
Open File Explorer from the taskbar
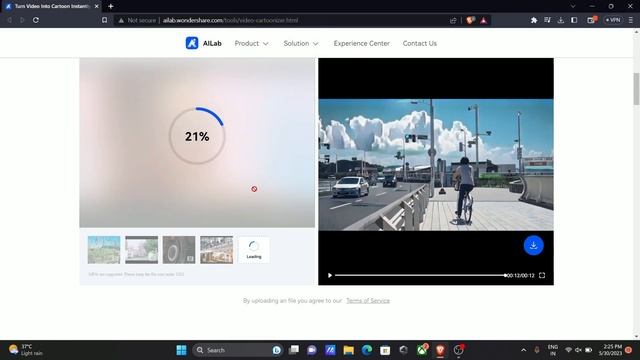349,350
